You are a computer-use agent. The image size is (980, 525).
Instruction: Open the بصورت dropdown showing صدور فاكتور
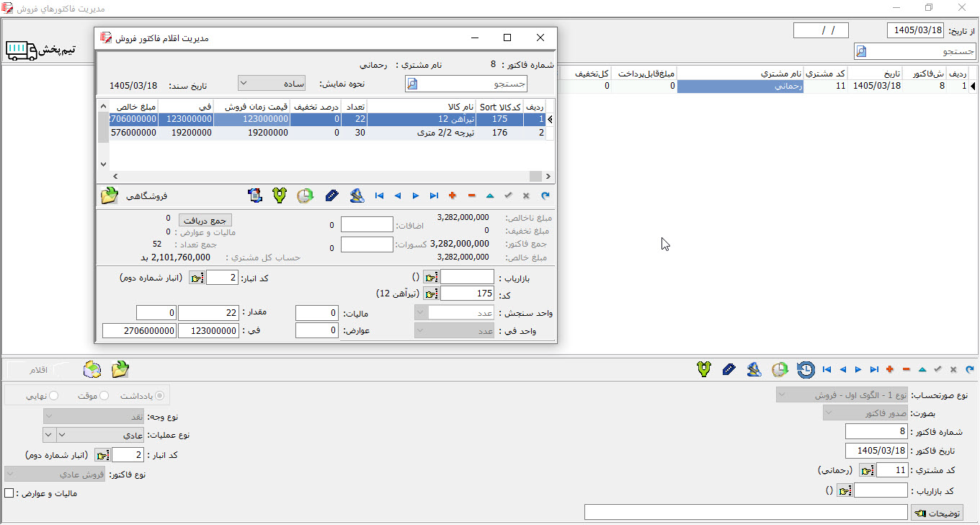(x=865, y=413)
